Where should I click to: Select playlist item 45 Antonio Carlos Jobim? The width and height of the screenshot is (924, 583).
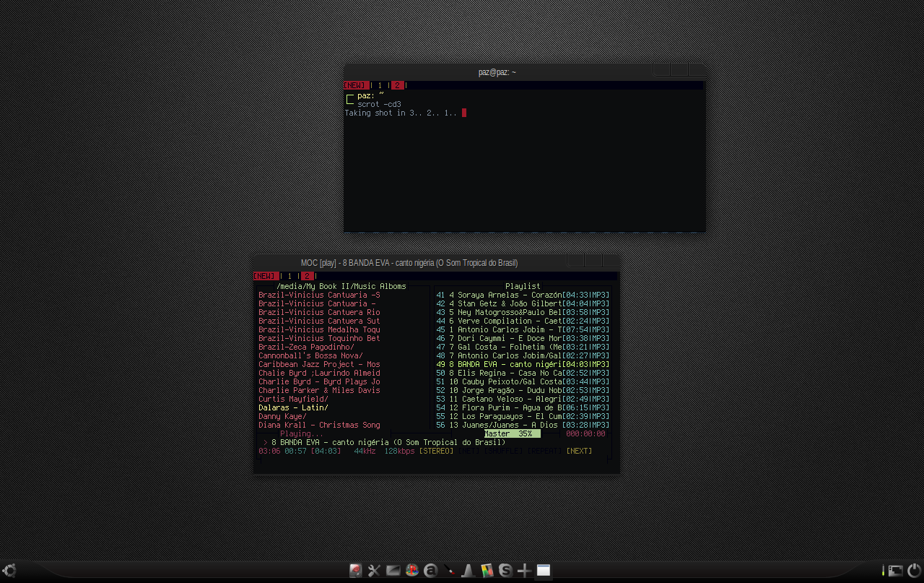pyautogui.click(x=523, y=329)
